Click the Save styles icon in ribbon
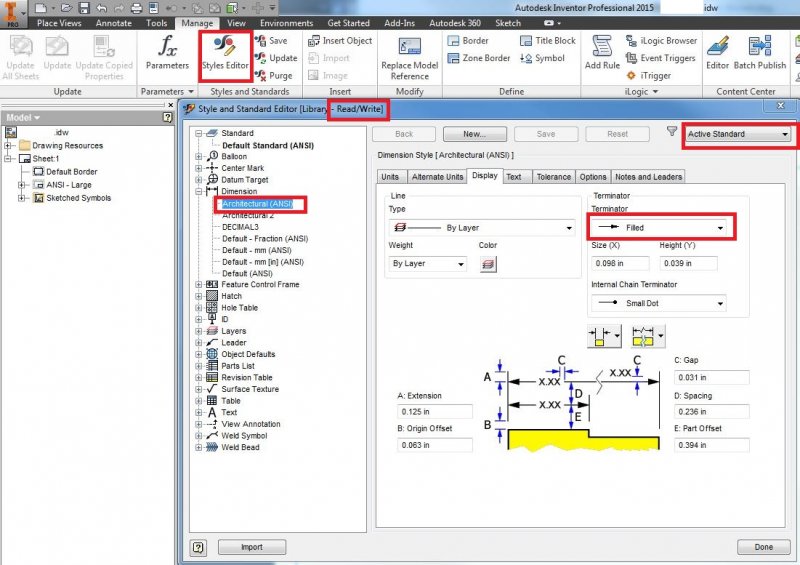Viewport: 800px width, 565px height. click(x=261, y=41)
